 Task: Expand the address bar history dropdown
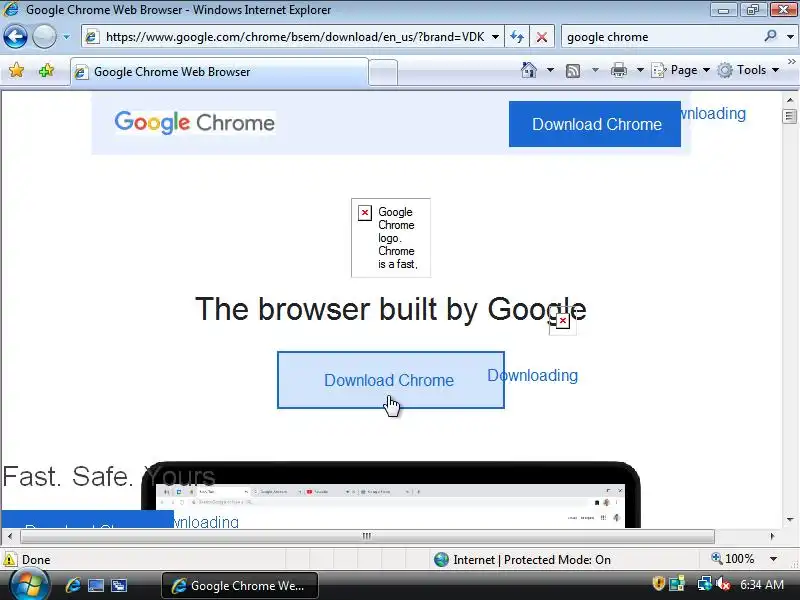click(495, 37)
